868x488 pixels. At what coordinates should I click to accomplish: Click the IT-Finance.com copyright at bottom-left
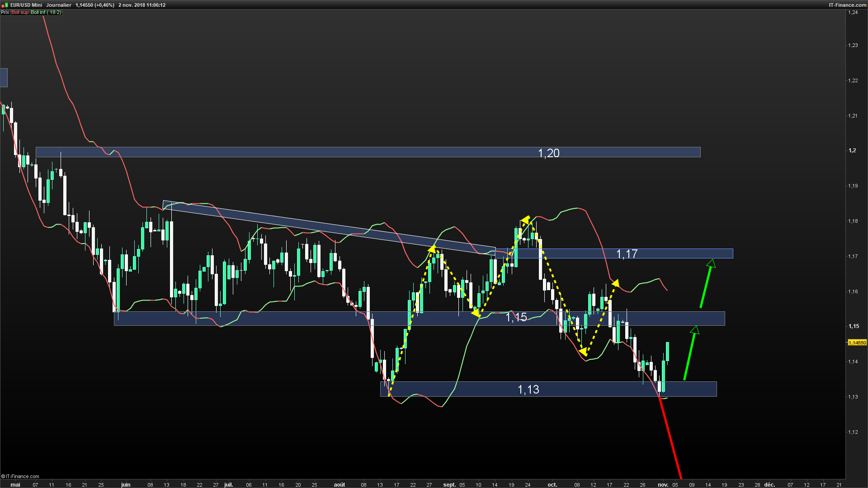(20, 476)
